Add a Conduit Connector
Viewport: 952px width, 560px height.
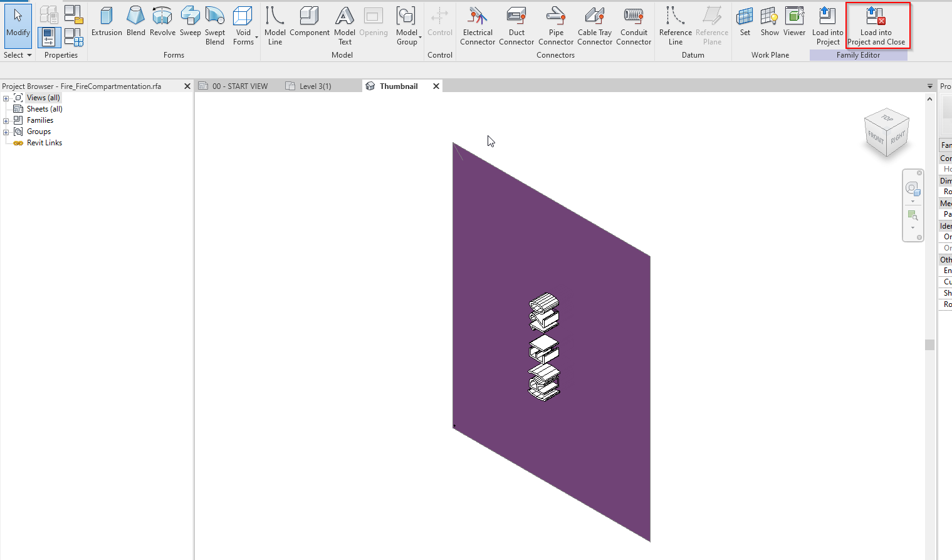pos(634,26)
